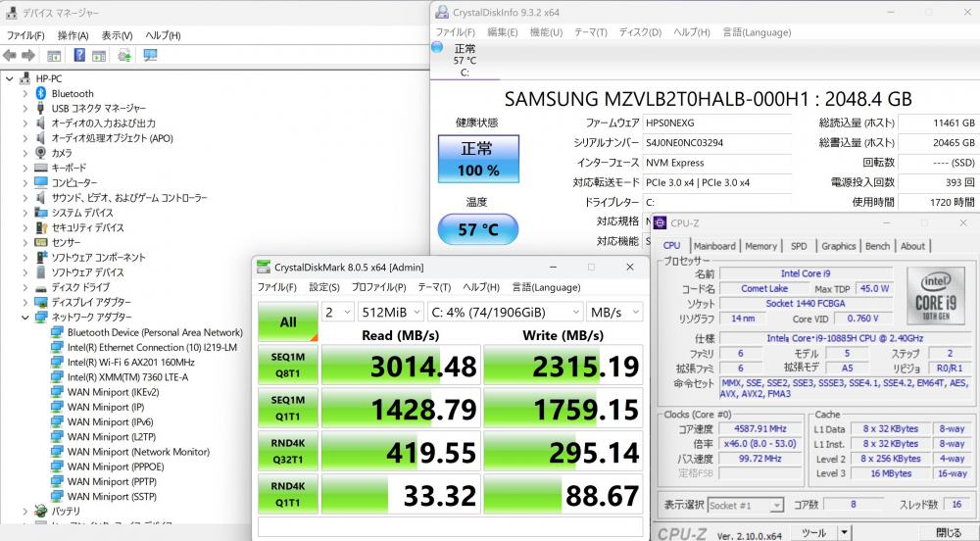Click the CrystalDiskMark title bar icon
The width and height of the screenshot is (980, 541).
pyautogui.click(x=264, y=267)
